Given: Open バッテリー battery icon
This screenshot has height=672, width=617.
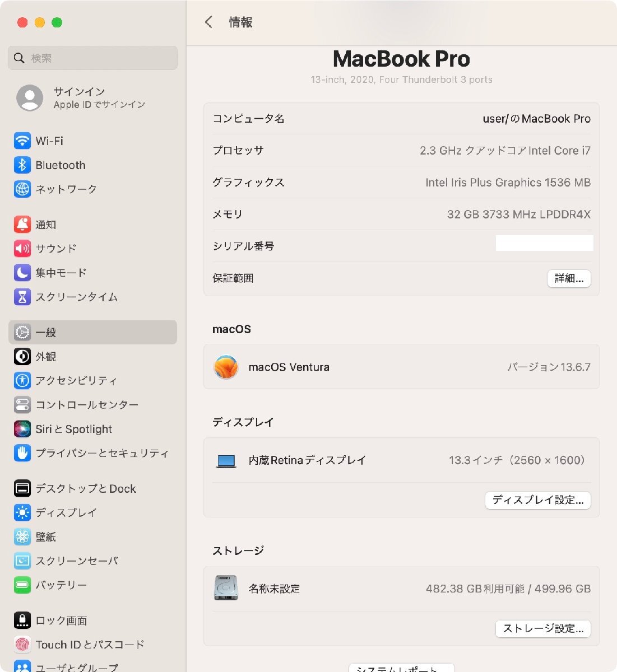Looking at the screenshot, I should pyautogui.click(x=22, y=585).
